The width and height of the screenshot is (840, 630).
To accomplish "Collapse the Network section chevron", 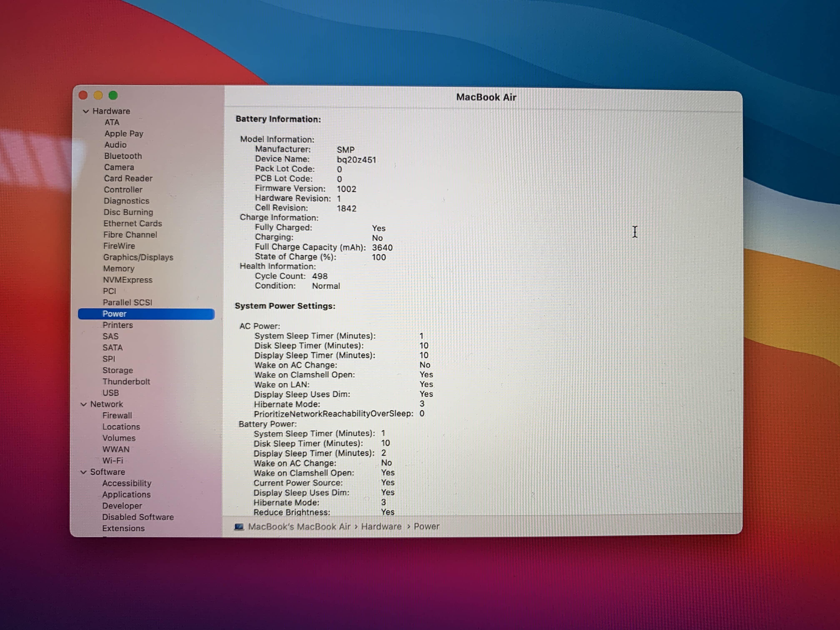I will [84, 404].
